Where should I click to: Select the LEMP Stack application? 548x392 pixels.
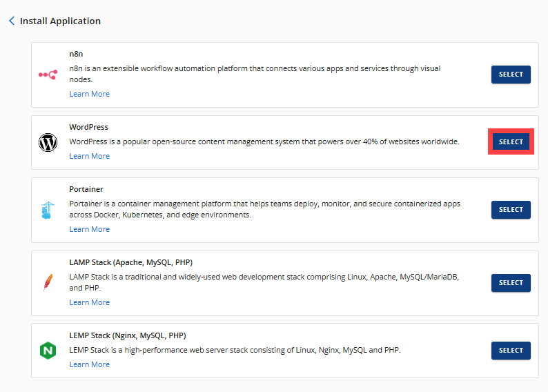click(511, 351)
